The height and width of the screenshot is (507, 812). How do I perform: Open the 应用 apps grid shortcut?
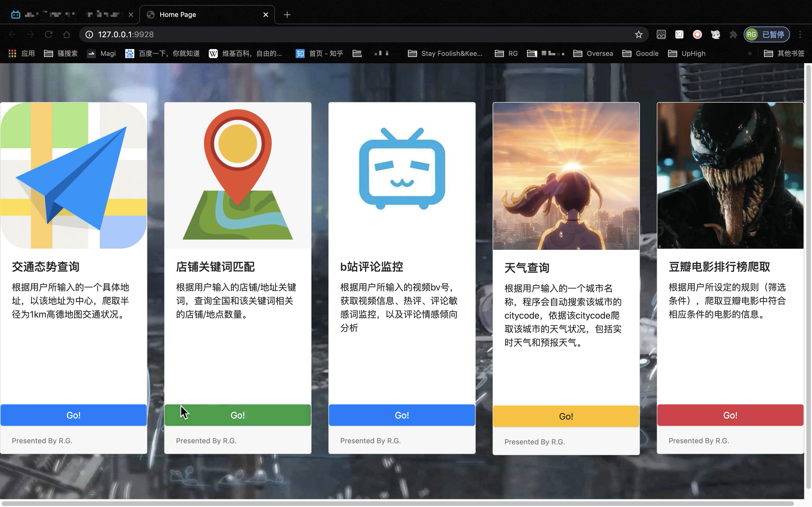point(21,54)
